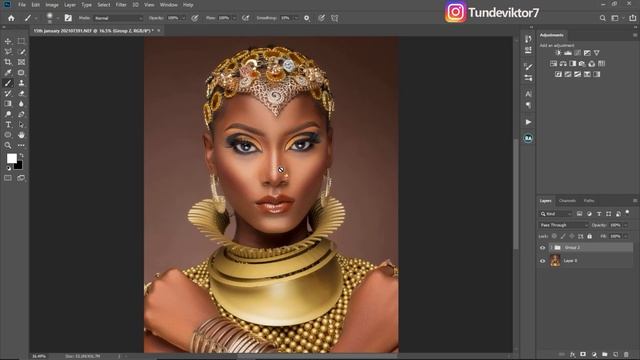The height and width of the screenshot is (360, 640).
Task: Select the Dodge tool
Action: tap(8, 114)
